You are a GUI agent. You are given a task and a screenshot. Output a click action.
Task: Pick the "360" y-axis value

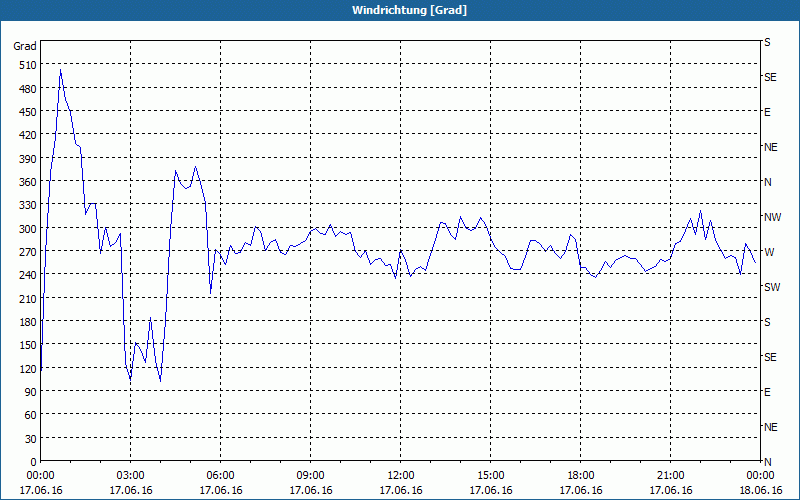click(x=28, y=182)
